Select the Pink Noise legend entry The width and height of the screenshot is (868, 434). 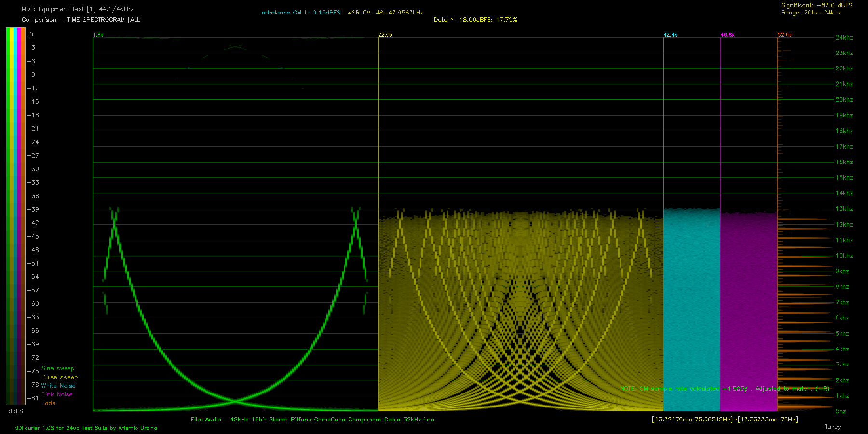[x=57, y=394]
